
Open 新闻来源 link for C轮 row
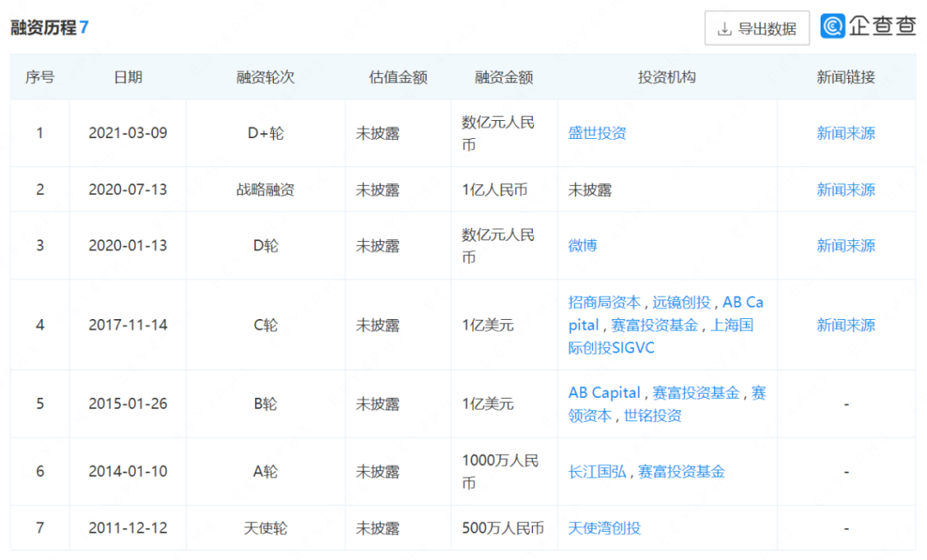(845, 325)
